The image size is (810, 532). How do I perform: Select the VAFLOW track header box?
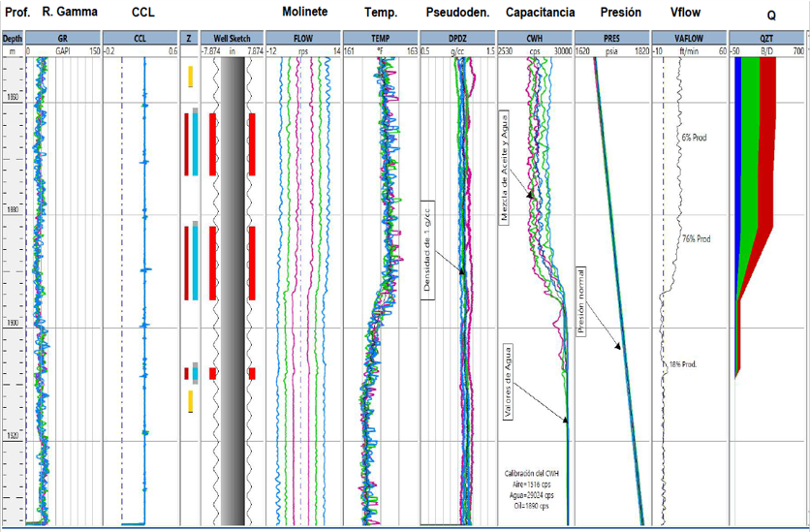pyautogui.click(x=688, y=39)
